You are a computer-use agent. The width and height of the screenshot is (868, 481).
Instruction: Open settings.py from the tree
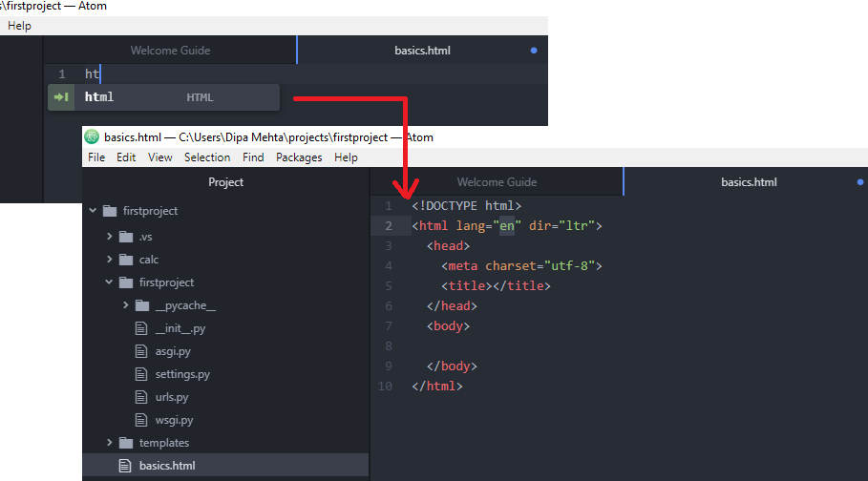(x=182, y=374)
